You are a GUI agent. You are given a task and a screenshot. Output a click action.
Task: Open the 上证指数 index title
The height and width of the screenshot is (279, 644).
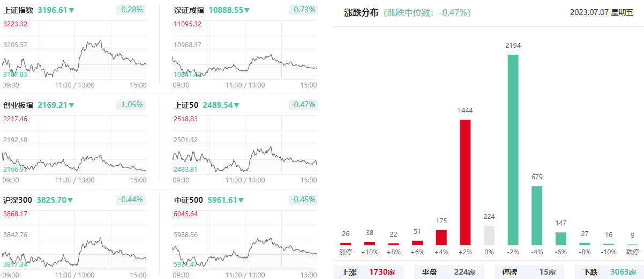(x=18, y=10)
